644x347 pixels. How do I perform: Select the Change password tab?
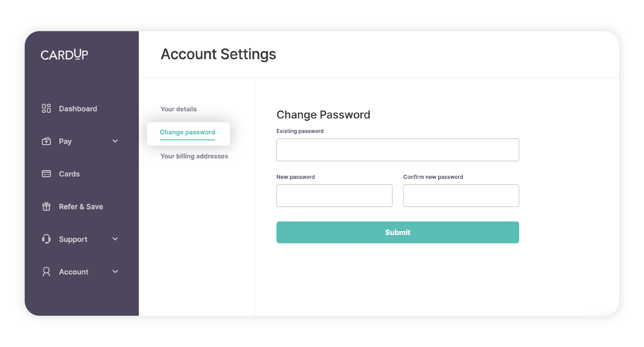187,132
